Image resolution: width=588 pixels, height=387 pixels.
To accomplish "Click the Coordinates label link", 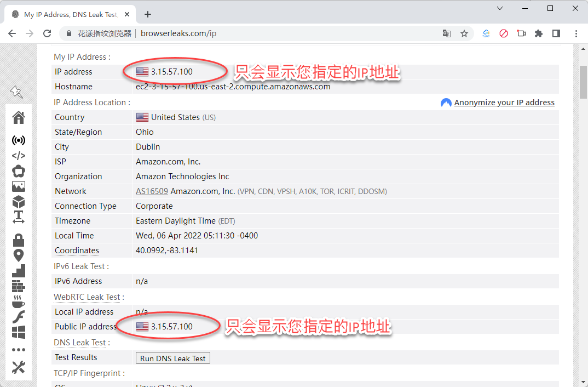I will coord(77,251).
